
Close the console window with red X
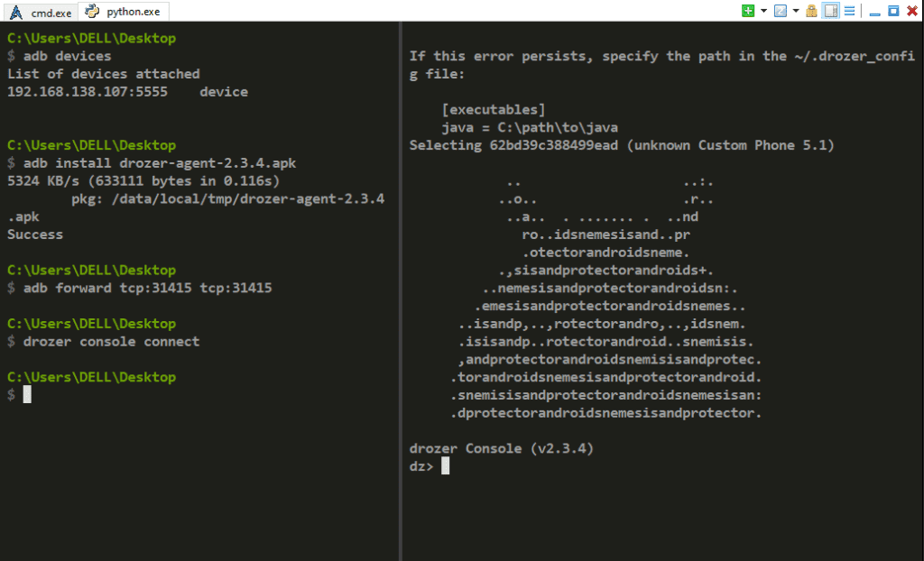(x=912, y=11)
